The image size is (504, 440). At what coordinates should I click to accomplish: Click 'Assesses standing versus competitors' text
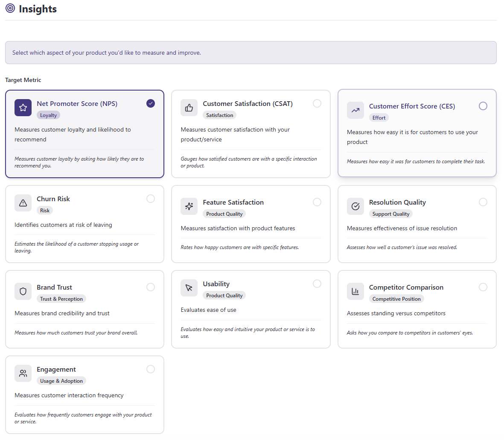[x=396, y=313]
